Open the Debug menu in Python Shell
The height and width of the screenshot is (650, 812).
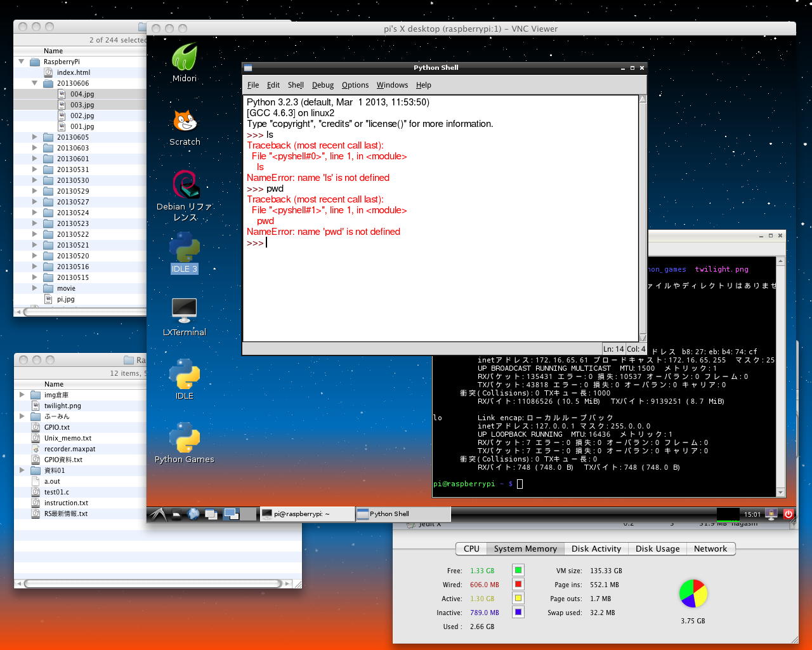(322, 85)
